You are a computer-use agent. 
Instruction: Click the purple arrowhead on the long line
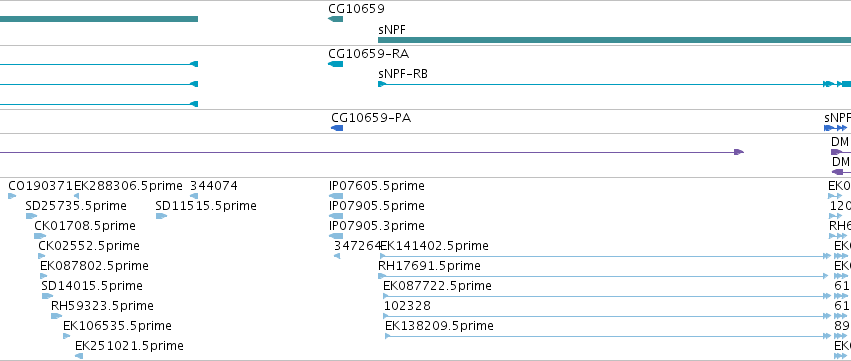(x=739, y=152)
